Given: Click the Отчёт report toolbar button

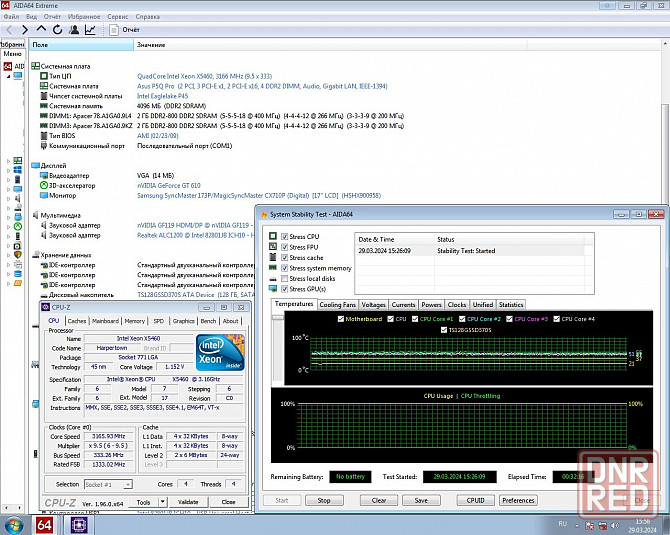Looking at the screenshot, I should [124, 29].
